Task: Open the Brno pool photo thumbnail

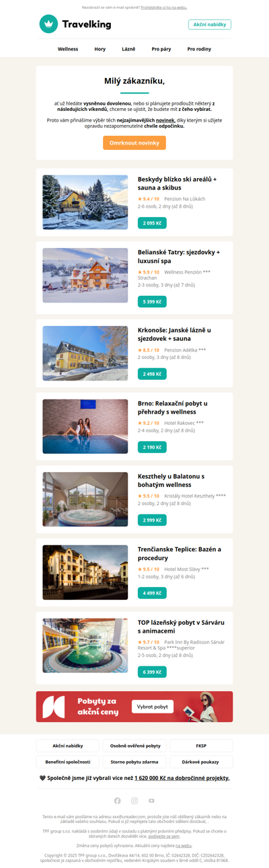Action: click(x=85, y=426)
